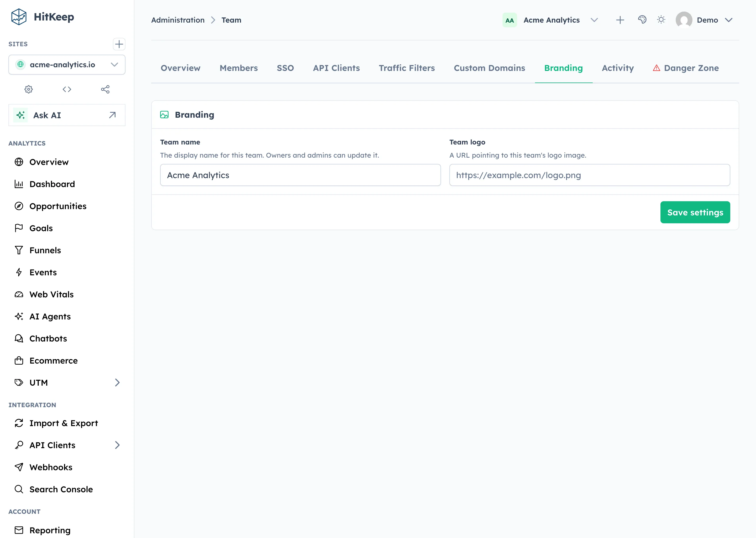Open the Chatbots page
The width and height of the screenshot is (756, 538).
pos(67,339)
